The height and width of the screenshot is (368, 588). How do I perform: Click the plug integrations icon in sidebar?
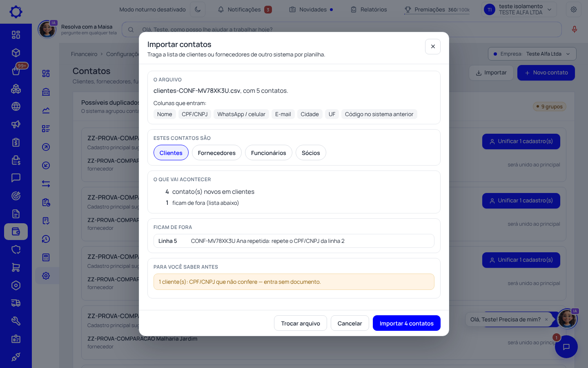tap(16, 357)
